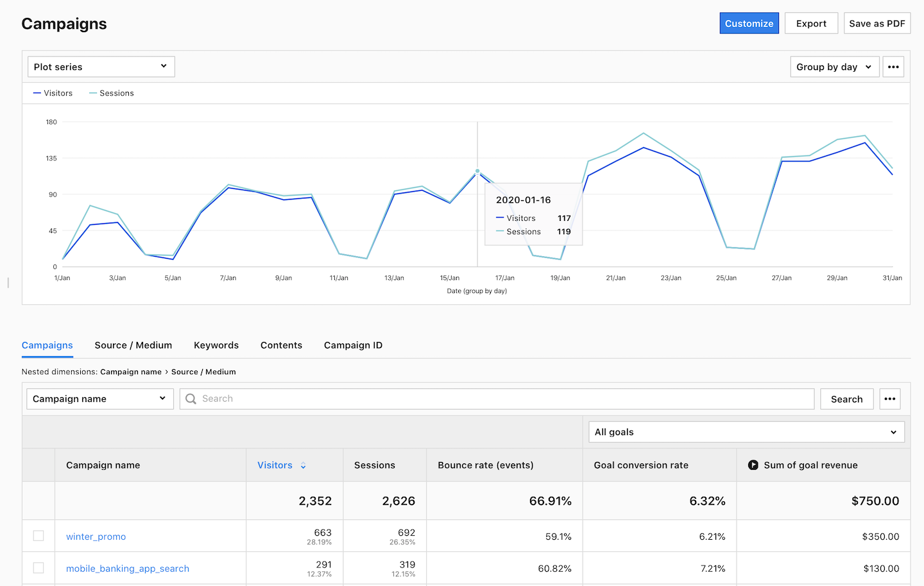Click the Export button
Viewport: 924px width, 586px height.
coord(811,23)
